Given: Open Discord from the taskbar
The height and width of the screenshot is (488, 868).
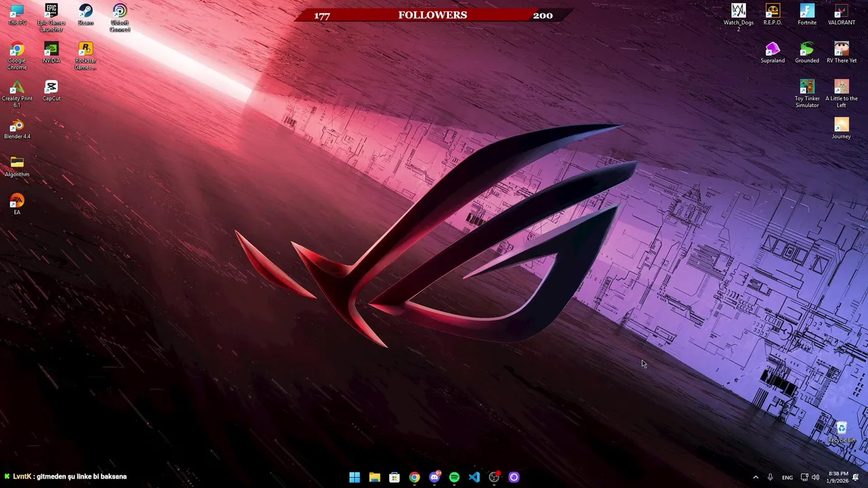Looking at the screenshot, I should pyautogui.click(x=434, y=477).
